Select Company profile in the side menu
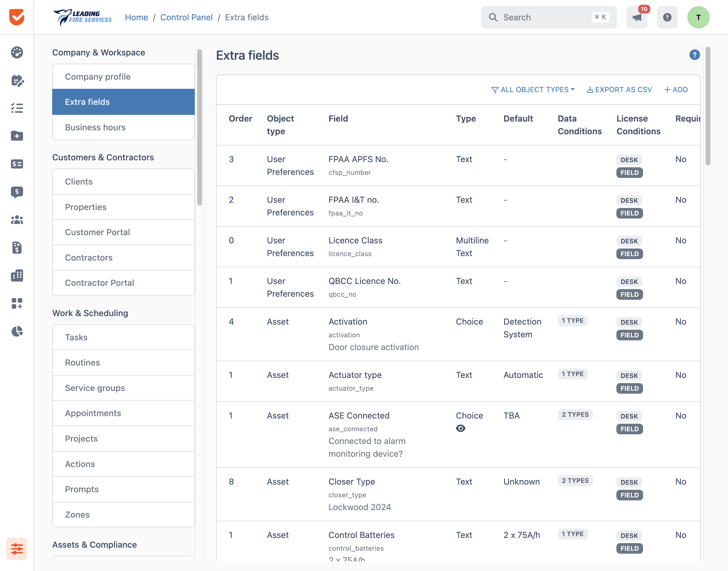Screen dimensions: 728x571 [x=123, y=77]
